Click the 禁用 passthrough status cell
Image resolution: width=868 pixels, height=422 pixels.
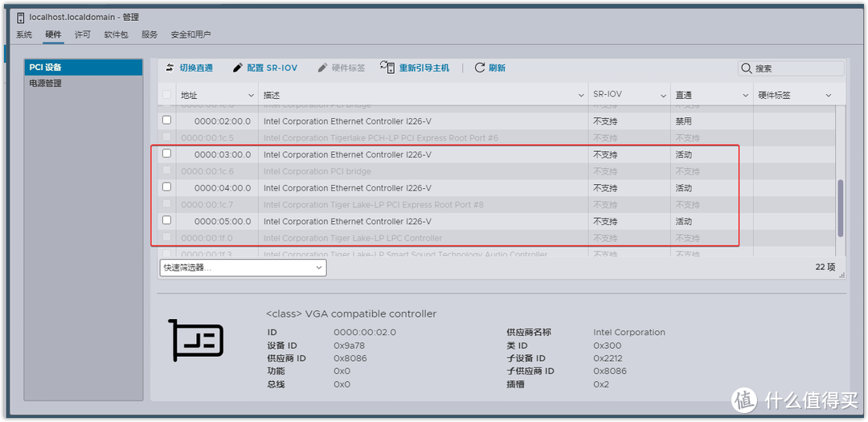684,121
